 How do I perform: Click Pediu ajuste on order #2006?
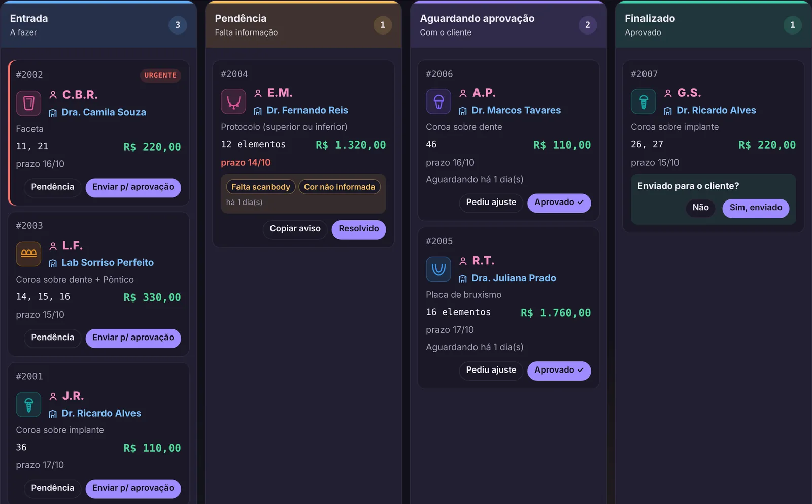[491, 203]
